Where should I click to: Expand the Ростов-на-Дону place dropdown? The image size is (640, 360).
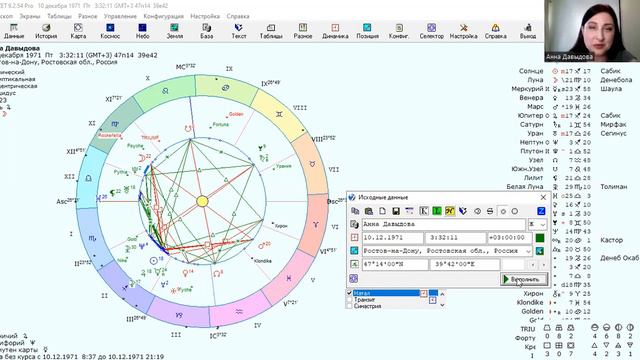(x=528, y=251)
